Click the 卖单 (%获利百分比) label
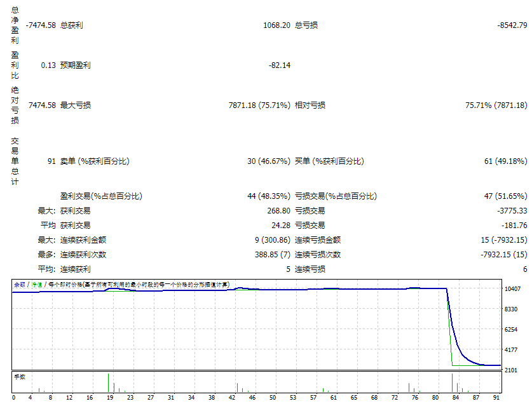The height and width of the screenshot is (406, 532). pos(94,161)
